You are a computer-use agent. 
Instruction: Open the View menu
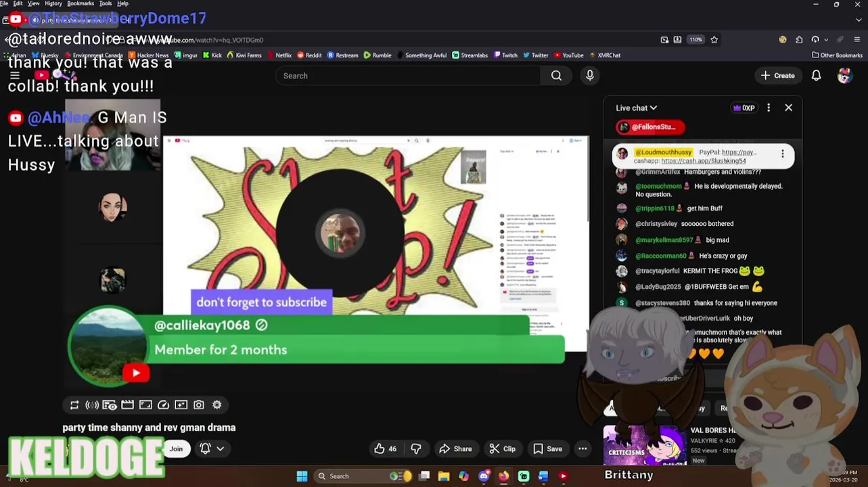click(33, 3)
